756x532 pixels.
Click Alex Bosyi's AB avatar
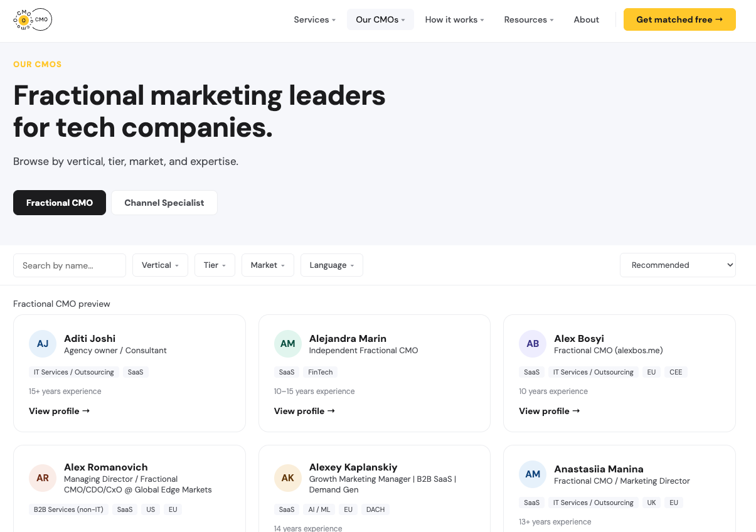[533, 344]
